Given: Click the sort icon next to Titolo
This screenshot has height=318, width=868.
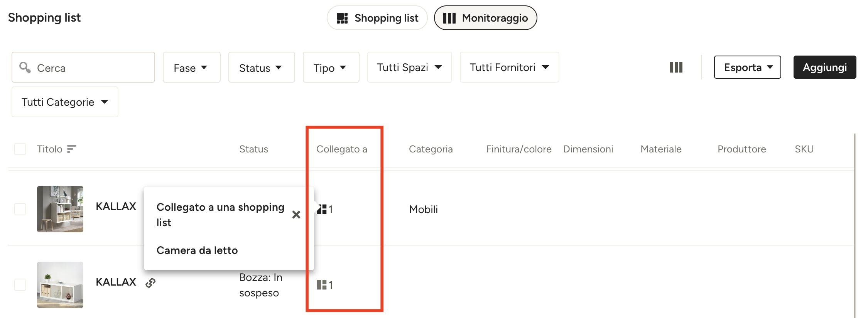Looking at the screenshot, I should [71, 149].
